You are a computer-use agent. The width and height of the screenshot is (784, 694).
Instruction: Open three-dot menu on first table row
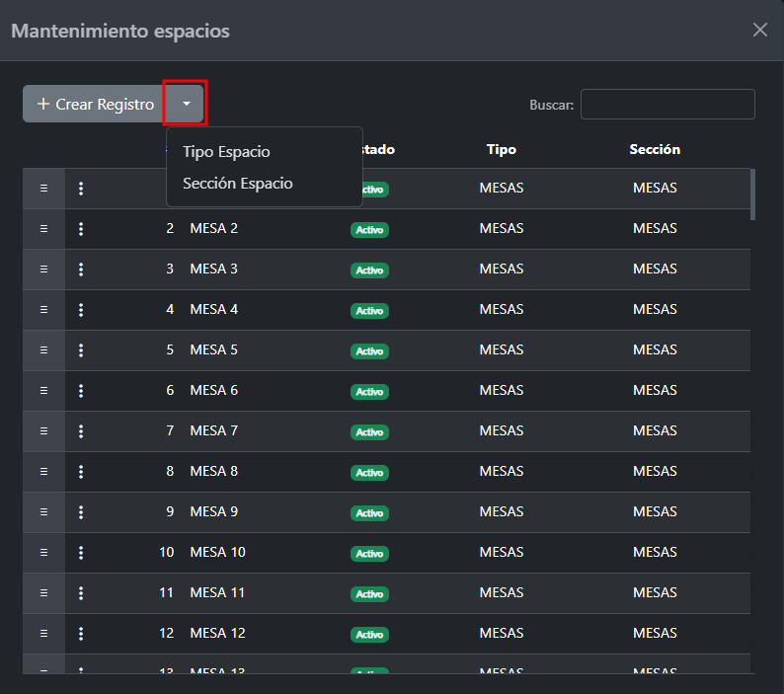[81, 189]
